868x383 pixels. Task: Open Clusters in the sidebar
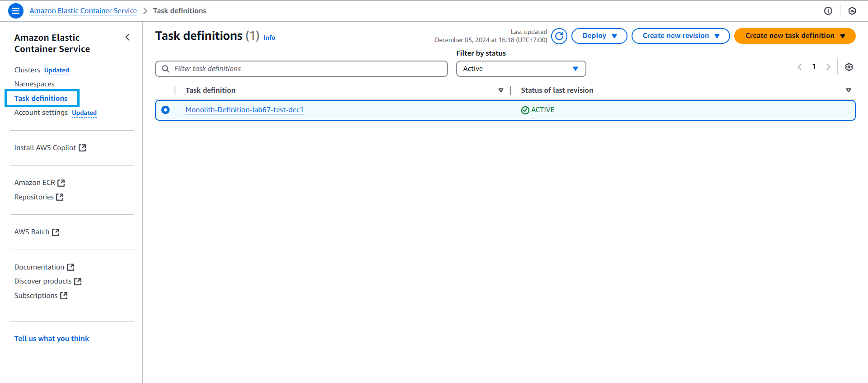27,70
